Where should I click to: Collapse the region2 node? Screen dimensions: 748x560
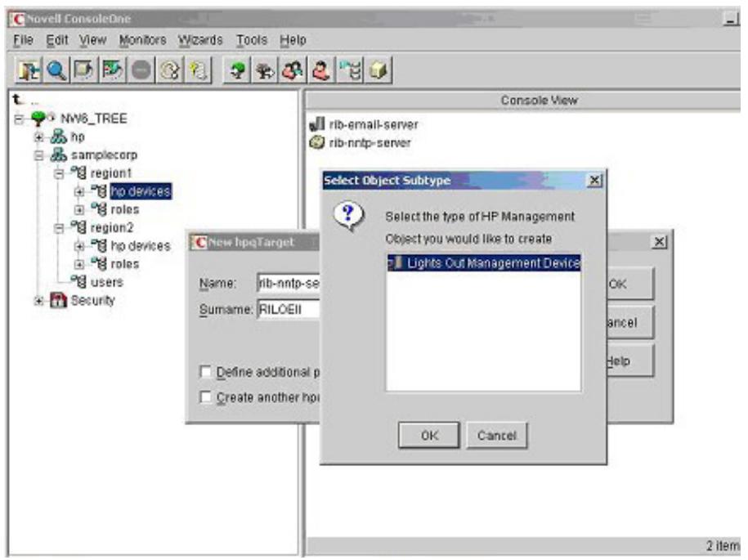tap(59, 228)
